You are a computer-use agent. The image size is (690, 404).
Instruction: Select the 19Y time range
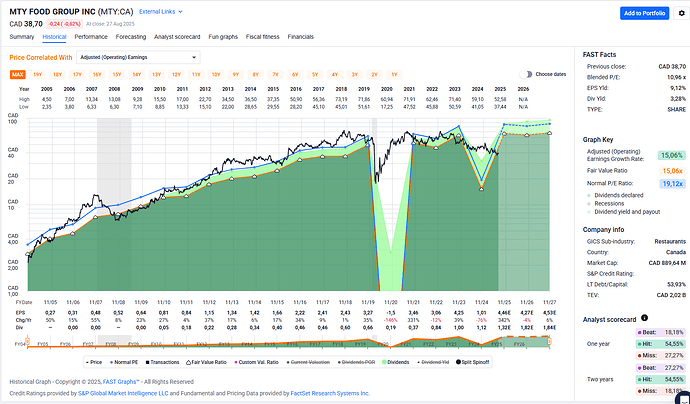click(x=37, y=75)
